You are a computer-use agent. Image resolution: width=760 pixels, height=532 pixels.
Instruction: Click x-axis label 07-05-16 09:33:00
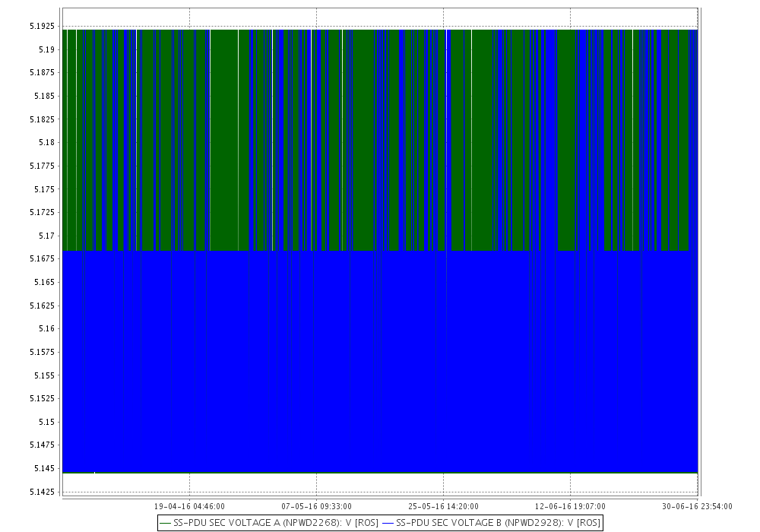pyautogui.click(x=316, y=506)
